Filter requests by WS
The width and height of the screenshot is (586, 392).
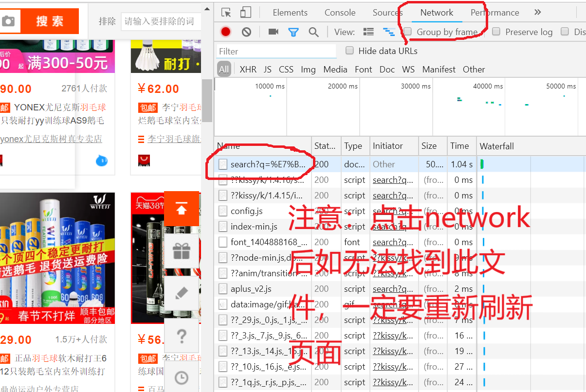408,70
